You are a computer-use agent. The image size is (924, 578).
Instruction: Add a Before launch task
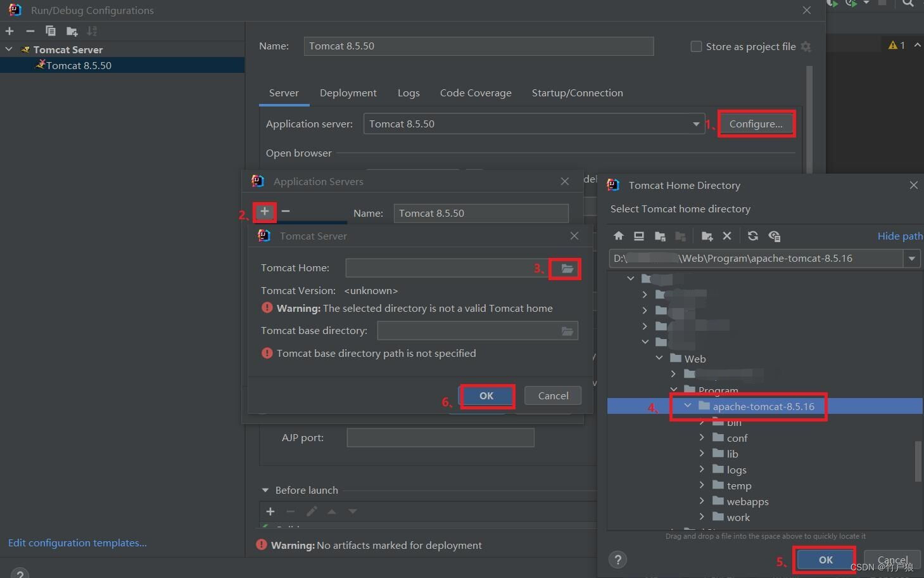[270, 511]
